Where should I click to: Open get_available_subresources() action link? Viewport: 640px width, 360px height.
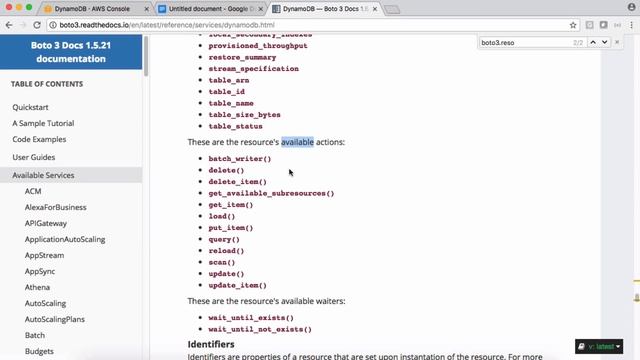pos(271,193)
